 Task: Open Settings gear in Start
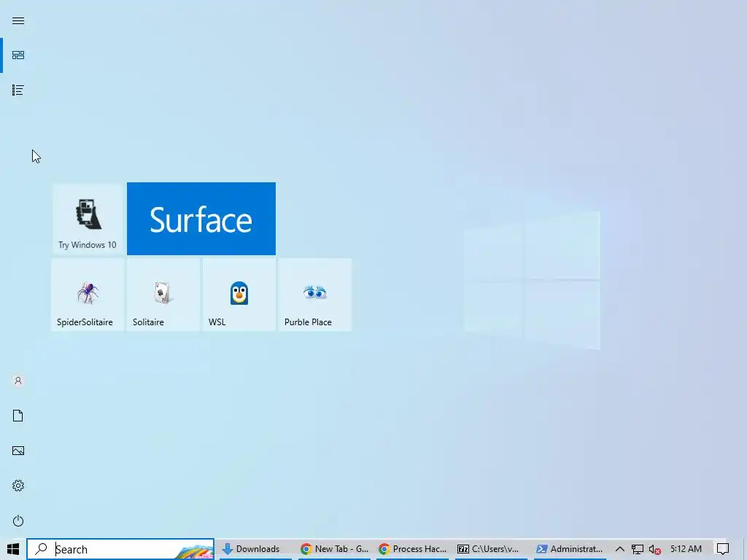(x=18, y=486)
